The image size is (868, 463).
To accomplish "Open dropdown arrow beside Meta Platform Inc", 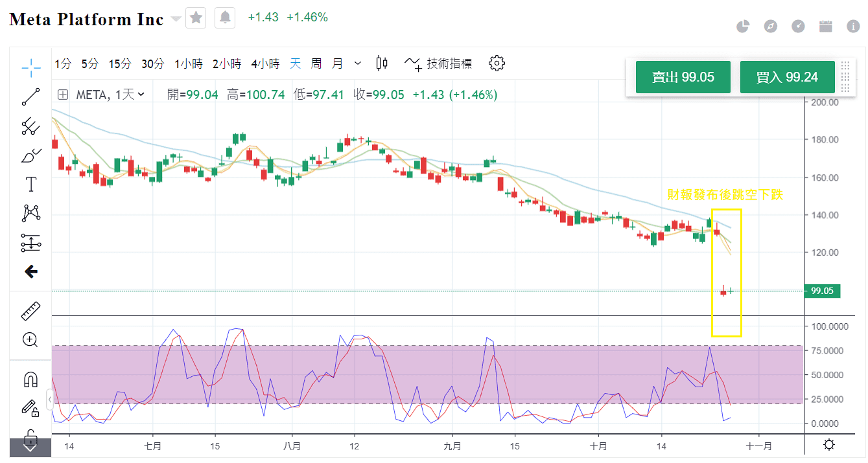I will 176,19.
